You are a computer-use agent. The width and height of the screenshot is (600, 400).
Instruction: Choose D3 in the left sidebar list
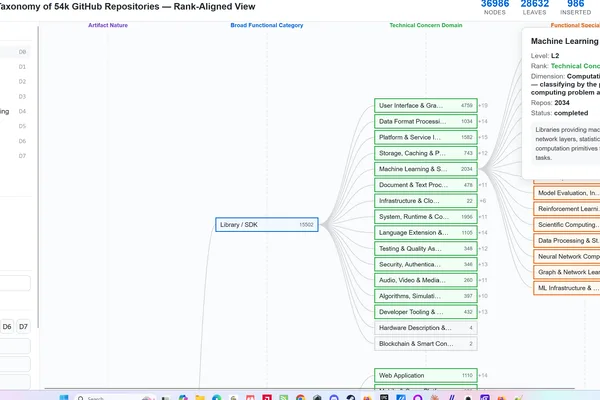click(22, 96)
